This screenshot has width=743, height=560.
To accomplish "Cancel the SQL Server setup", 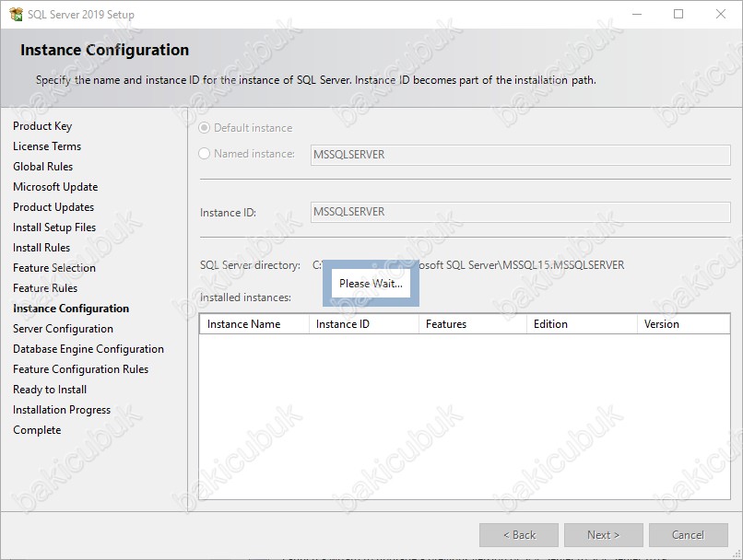I will click(x=688, y=535).
